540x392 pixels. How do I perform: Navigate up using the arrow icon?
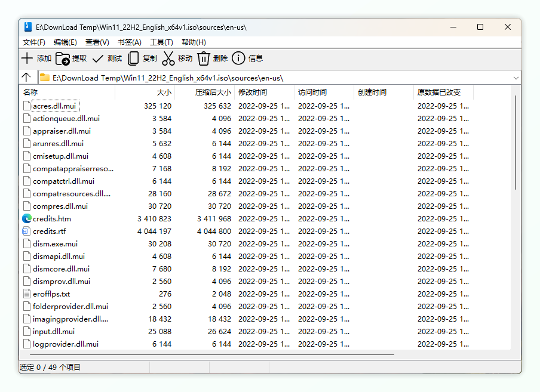[26, 77]
